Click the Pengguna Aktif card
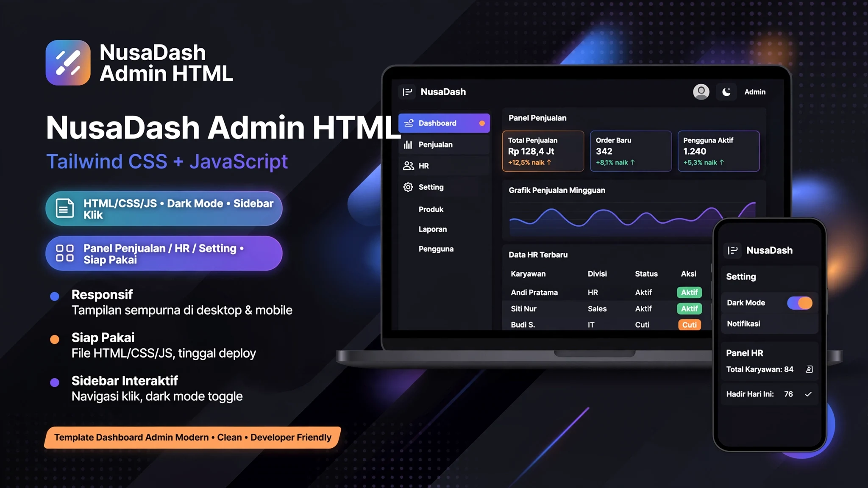Image resolution: width=868 pixels, height=488 pixels. pyautogui.click(x=718, y=151)
